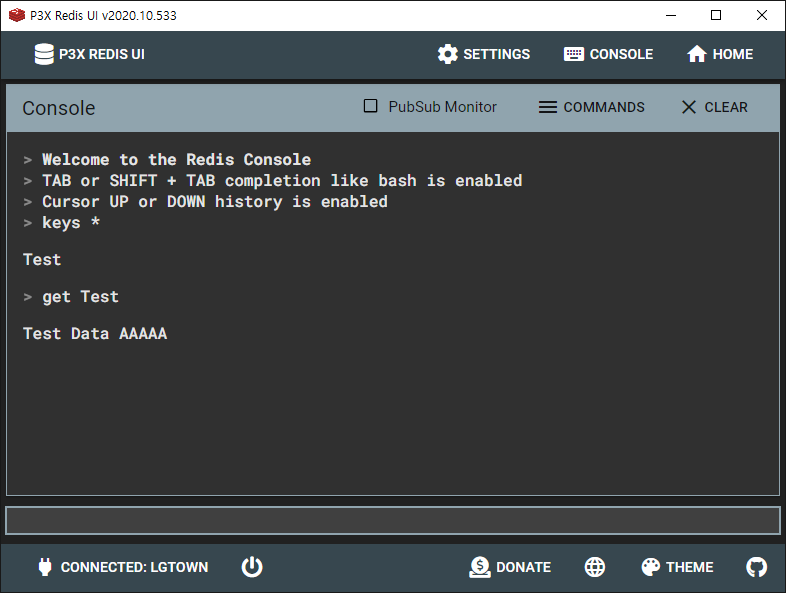Click the COMMANDS button label

pos(604,107)
